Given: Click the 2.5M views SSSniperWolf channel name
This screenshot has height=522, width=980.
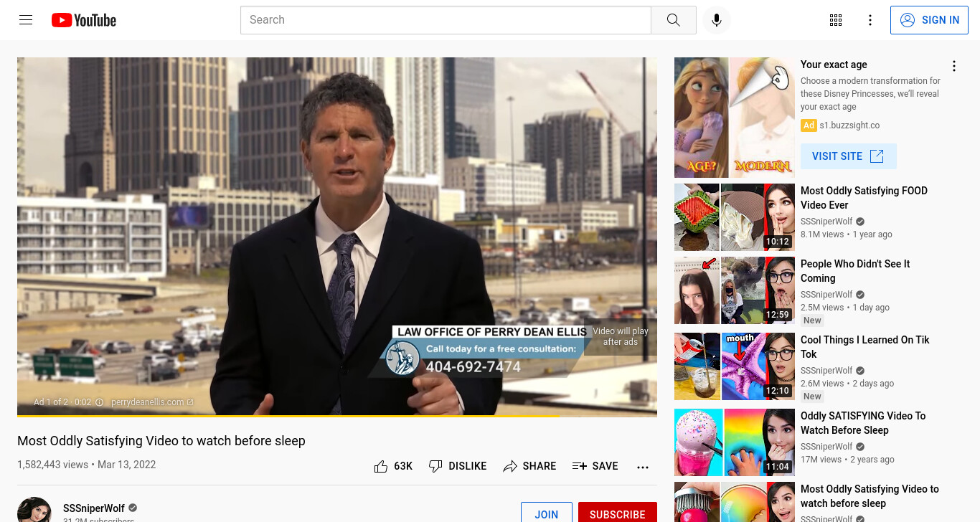Looking at the screenshot, I should (x=826, y=295).
